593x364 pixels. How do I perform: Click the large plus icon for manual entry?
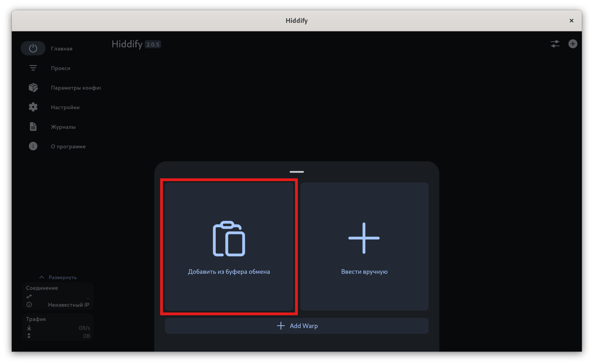(x=364, y=238)
